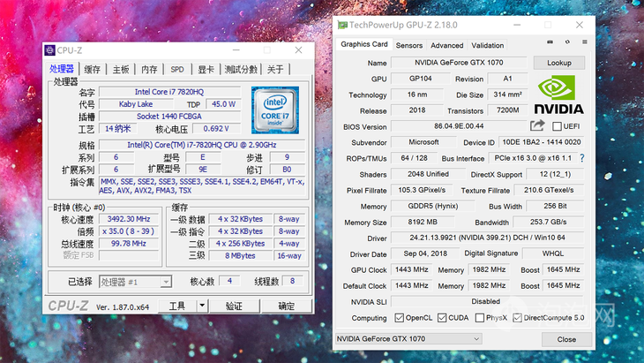
Task: Click the Bus Interface question mark help
Action: pyautogui.click(x=582, y=158)
